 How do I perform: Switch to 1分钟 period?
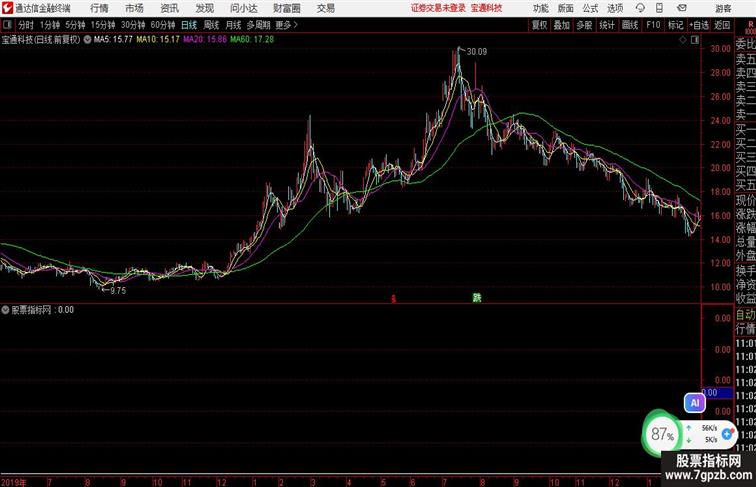click(x=50, y=25)
